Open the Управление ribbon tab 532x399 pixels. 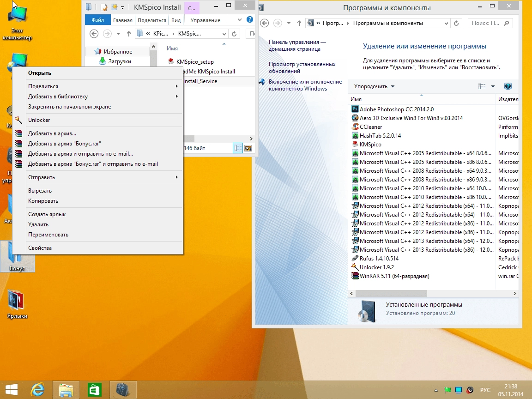click(x=205, y=20)
